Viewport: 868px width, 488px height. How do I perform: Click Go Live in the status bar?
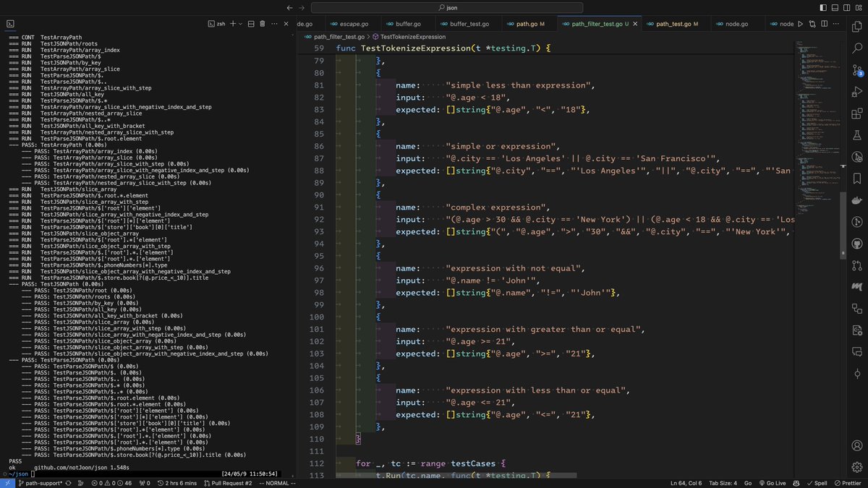coord(772,483)
